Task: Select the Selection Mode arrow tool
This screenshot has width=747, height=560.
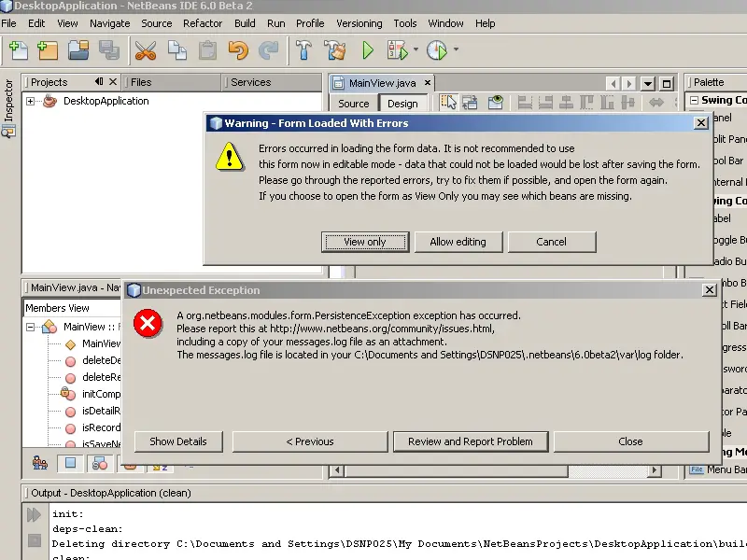Action: coord(448,102)
